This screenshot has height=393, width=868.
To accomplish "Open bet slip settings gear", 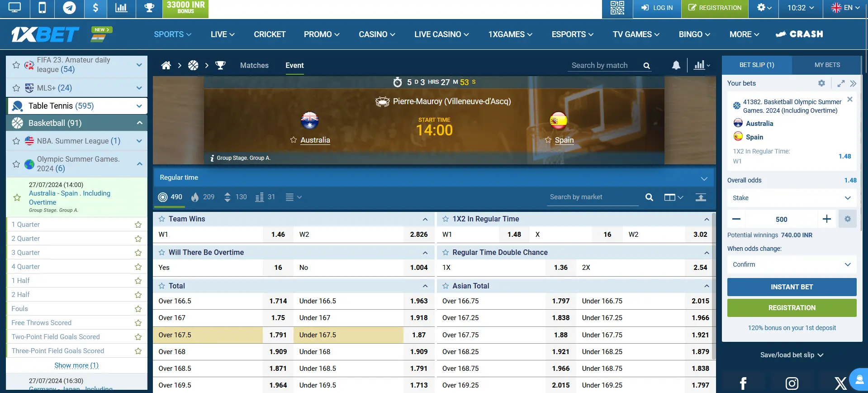I will 822,83.
